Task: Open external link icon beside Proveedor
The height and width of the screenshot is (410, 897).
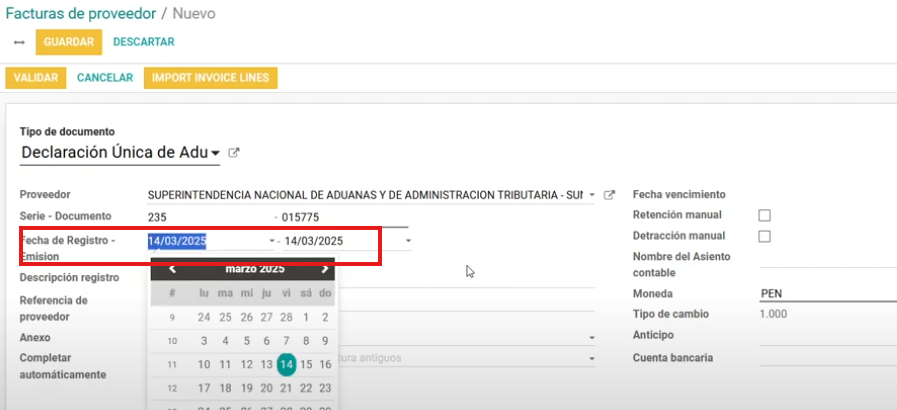Action: [x=609, y=195]
